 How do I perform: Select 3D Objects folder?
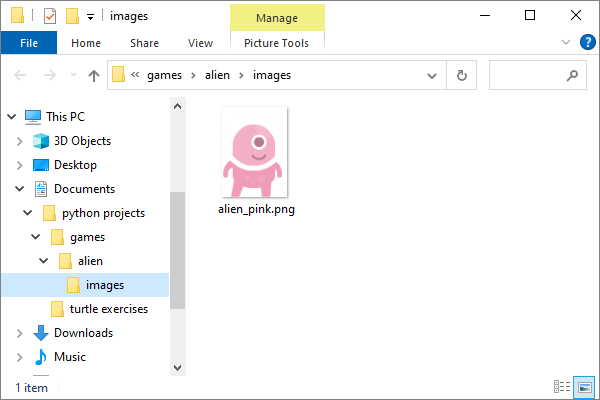[x=82, y=141]
